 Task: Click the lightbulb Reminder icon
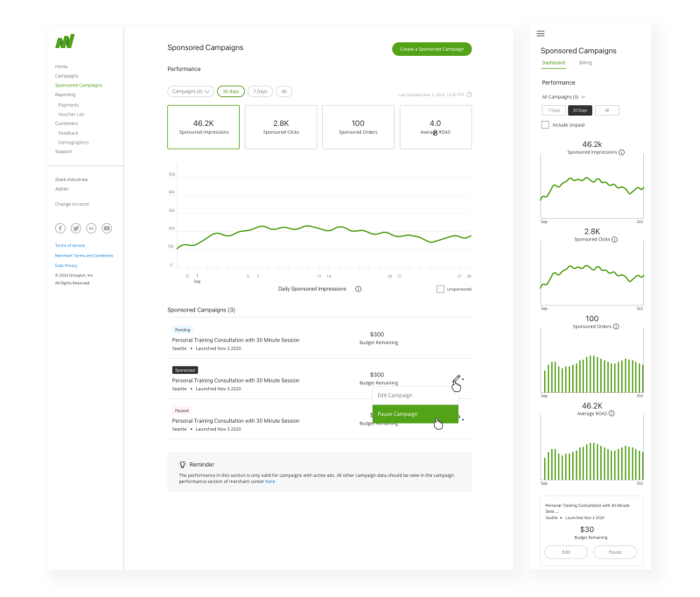click(182, 465)
